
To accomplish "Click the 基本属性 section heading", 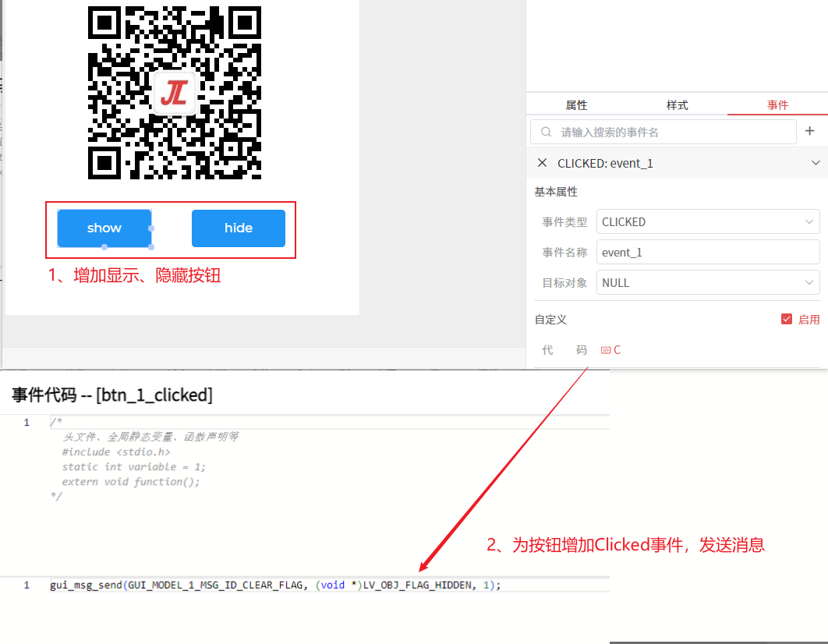I will tap(556, 192).
